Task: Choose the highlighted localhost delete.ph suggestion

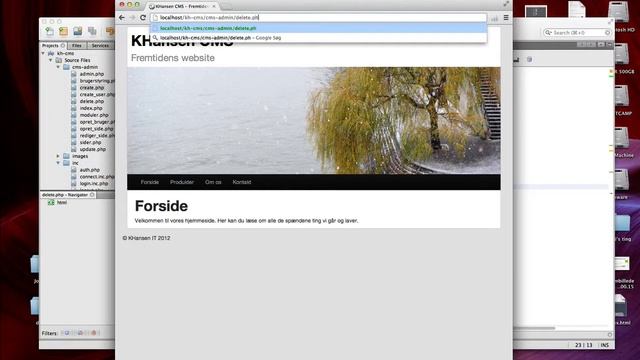Action: (x=318, y=28)
